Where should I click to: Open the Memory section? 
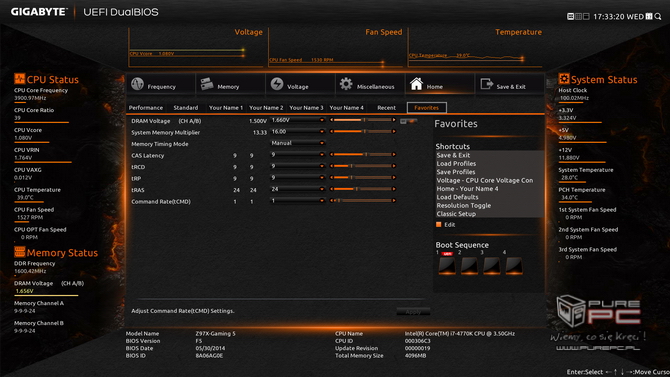(231, 84)
